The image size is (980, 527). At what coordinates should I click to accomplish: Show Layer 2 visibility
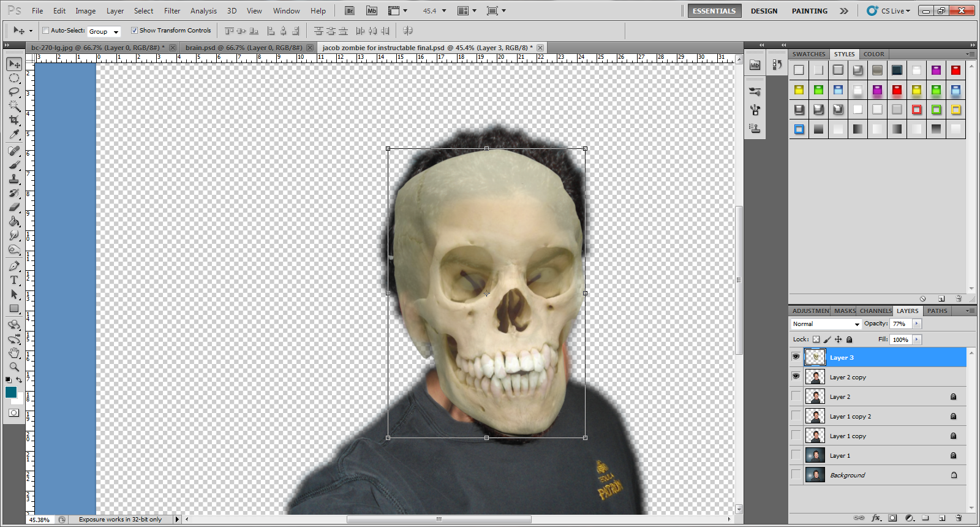tap(796, 396)
